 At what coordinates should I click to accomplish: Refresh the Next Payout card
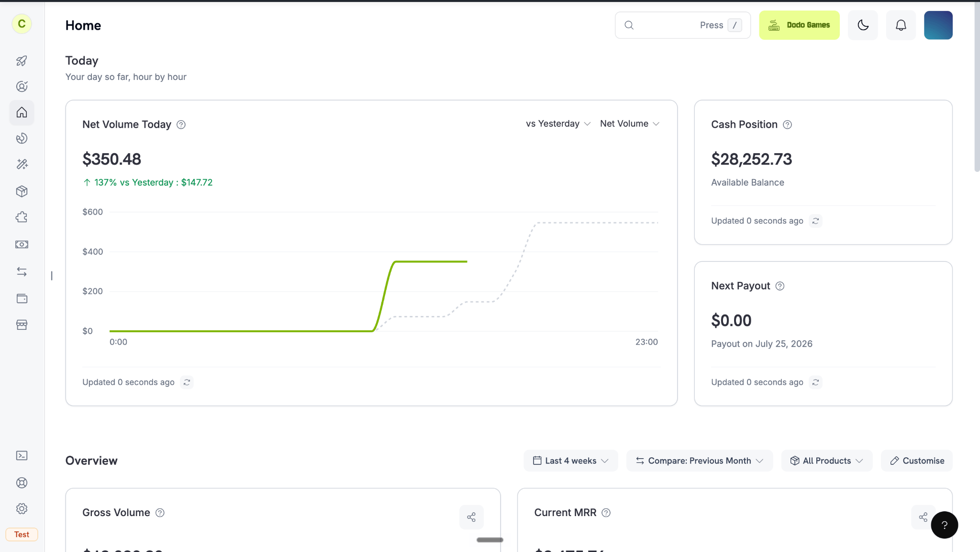815,383
